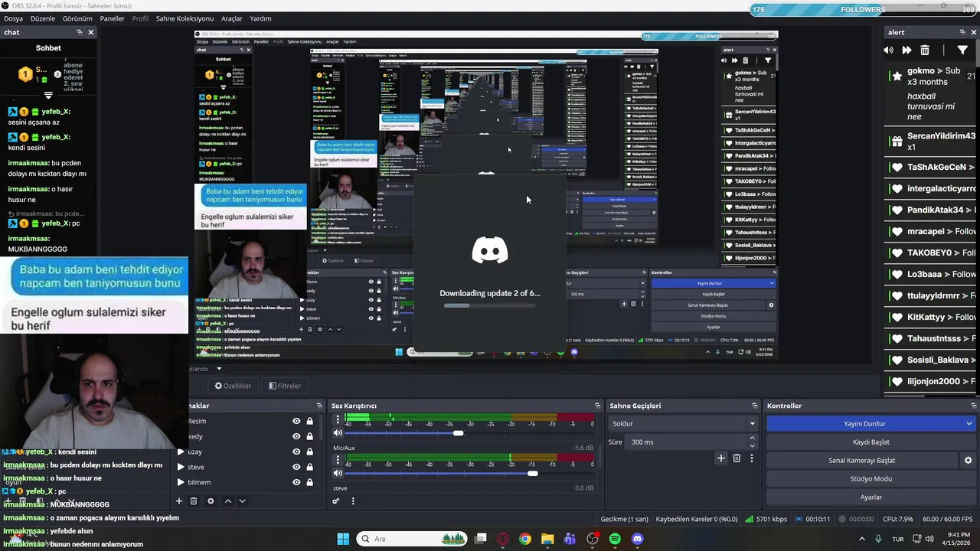The image size is (980, 551).
Task: Clear alerts with the trash icon
Action: point(925,50)
